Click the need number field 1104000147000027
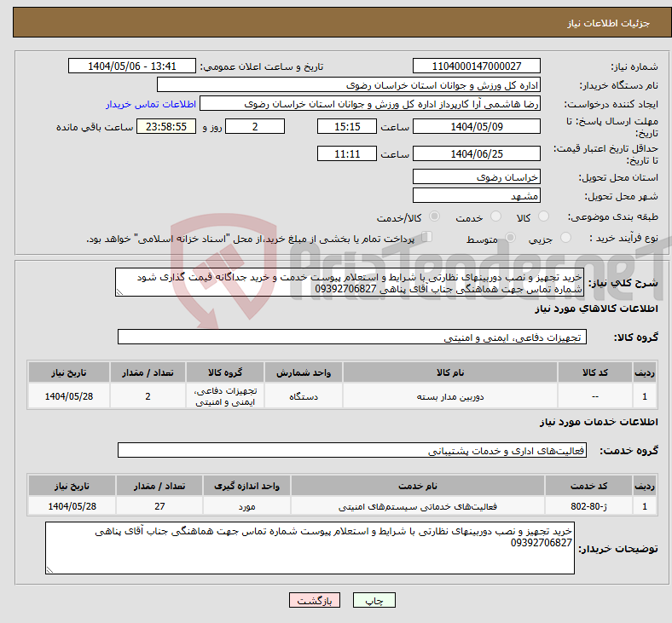 pyautogui.click(x=476, y=66)
